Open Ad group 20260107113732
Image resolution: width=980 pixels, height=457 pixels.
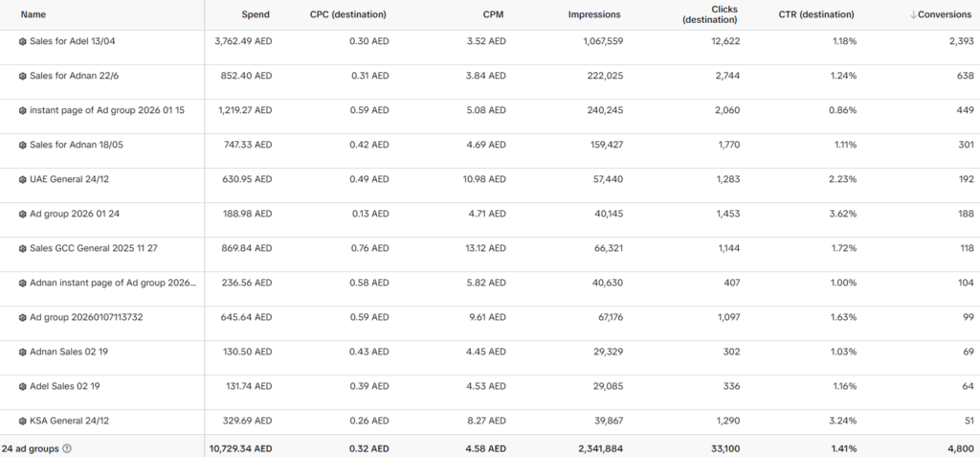[x=86, y=317]
